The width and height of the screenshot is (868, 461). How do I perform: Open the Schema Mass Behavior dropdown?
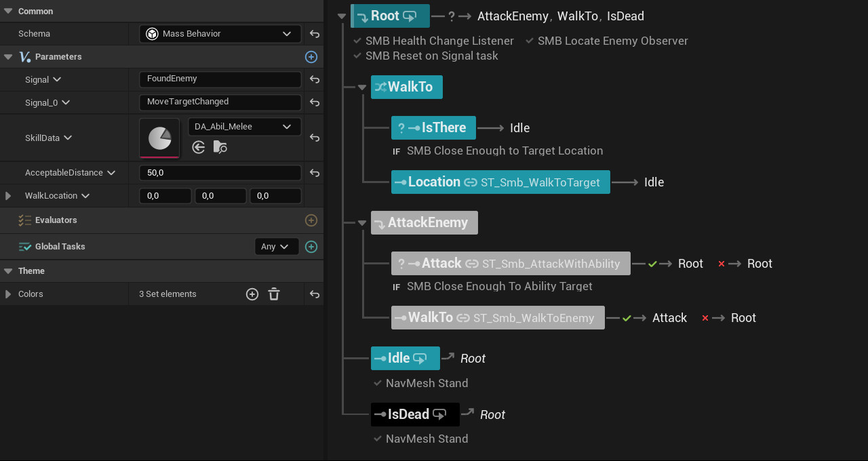[220, 34]
